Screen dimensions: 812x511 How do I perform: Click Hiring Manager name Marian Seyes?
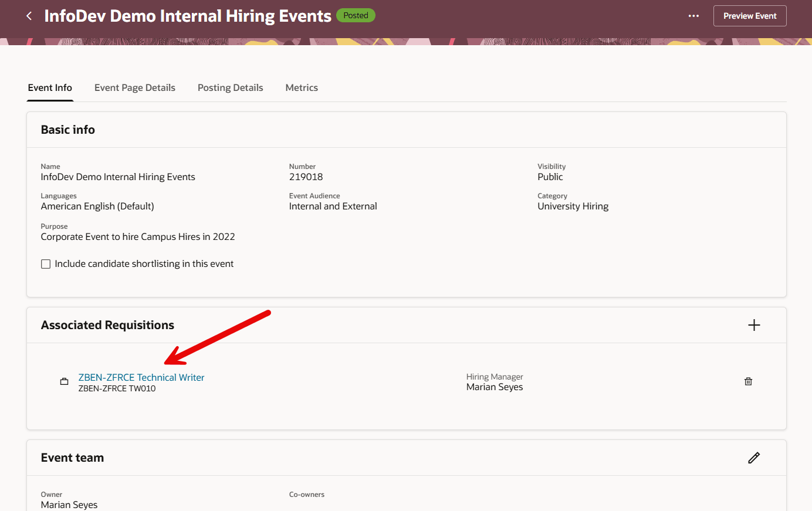click(495, 387)
